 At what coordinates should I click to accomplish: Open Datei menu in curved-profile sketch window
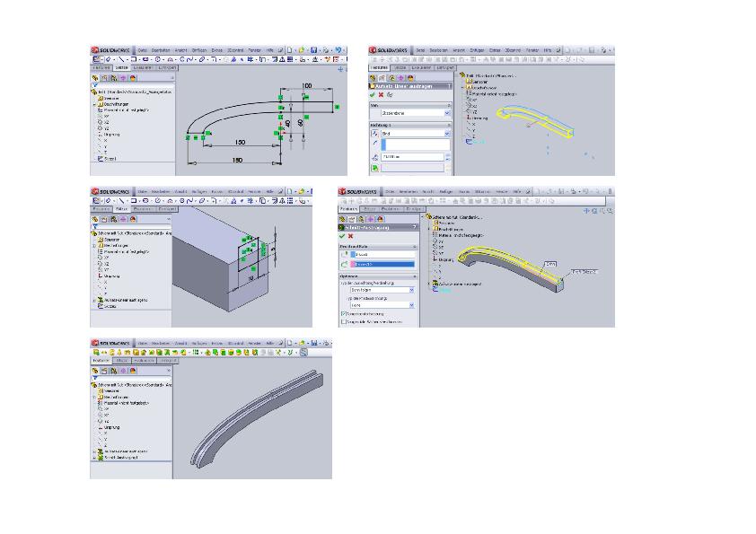(142, 50)
